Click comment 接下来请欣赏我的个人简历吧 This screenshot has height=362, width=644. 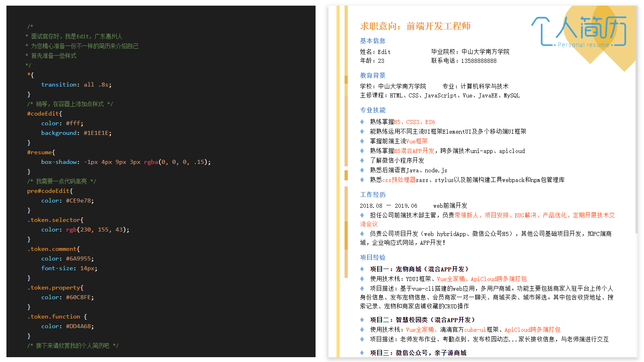[73, 345]
